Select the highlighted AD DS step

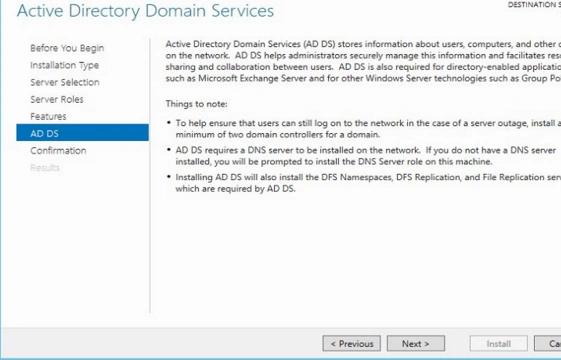[x=82, y=133]
